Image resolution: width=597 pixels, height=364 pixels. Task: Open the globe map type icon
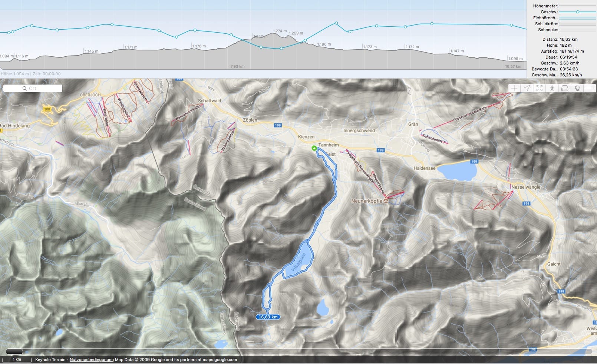click(x=577, y=88)
